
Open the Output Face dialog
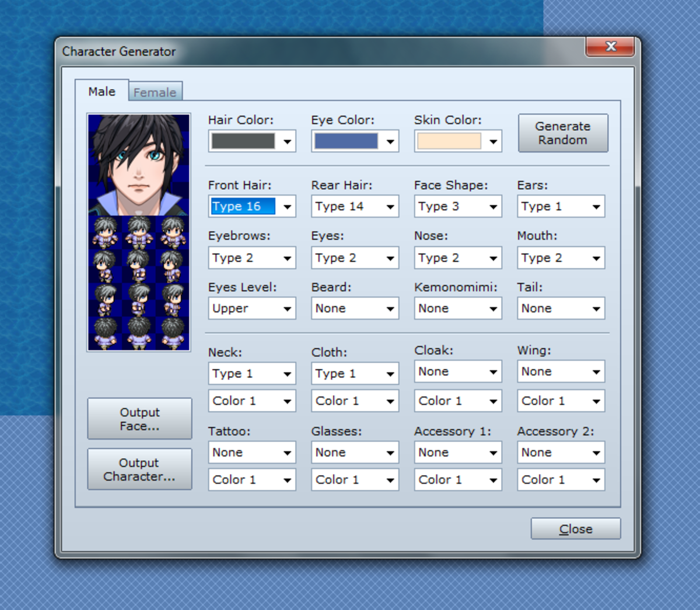pos(139,418)
